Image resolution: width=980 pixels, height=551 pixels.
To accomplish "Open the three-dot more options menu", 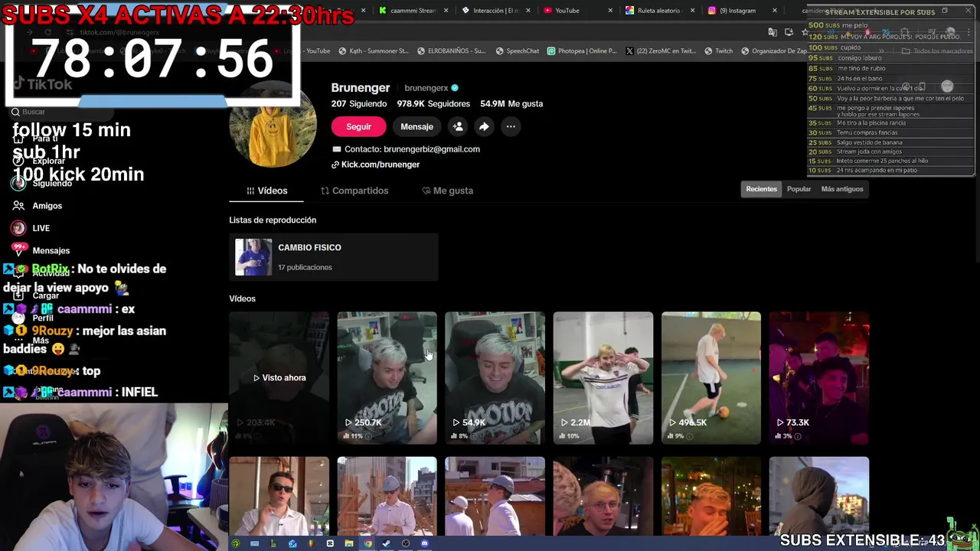I will pyautogui.click(x=511, y=126).
